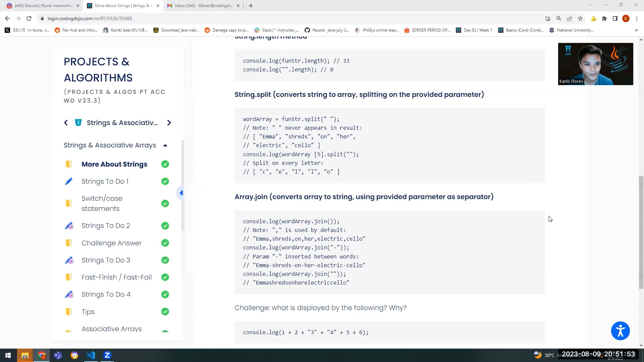644x362 pixels.
Task: Open the Windows Start menu
Action: coord(8,355)
